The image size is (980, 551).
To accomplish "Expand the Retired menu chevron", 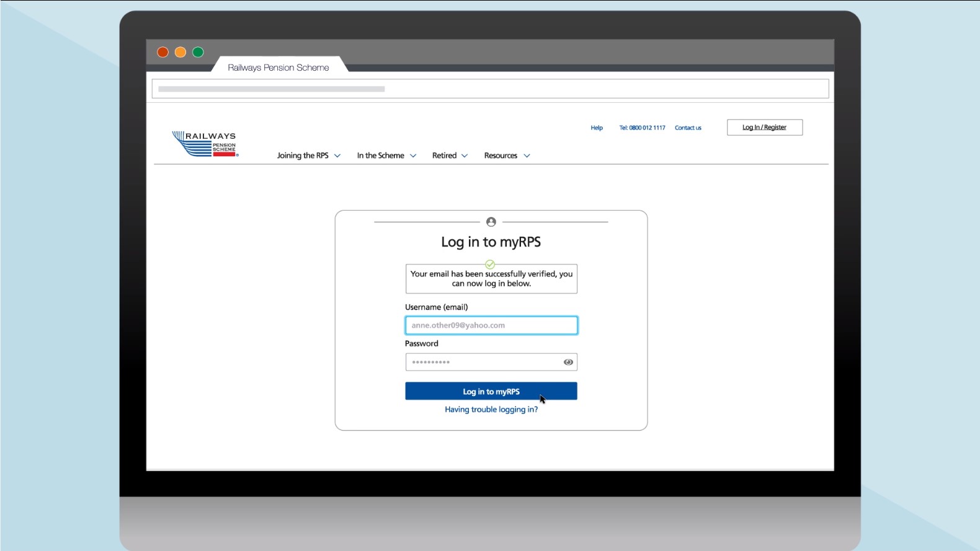I will coord(465,156).
